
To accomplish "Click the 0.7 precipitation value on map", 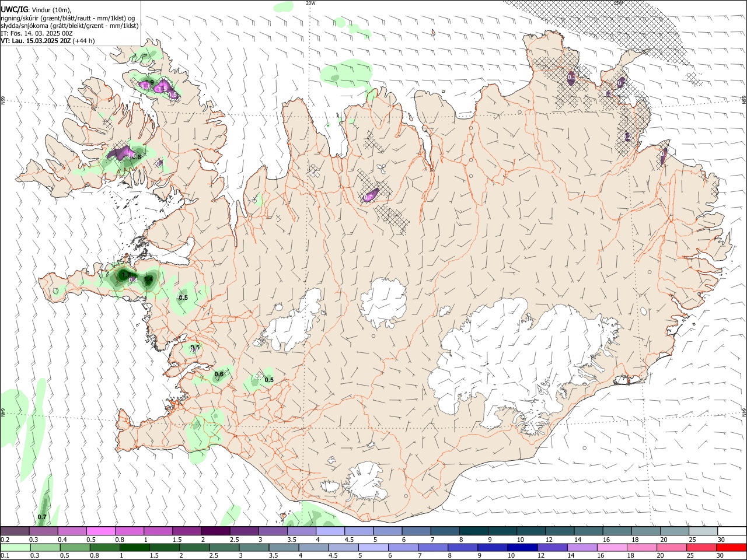I will pyautogui.click(x=42, y=517).
